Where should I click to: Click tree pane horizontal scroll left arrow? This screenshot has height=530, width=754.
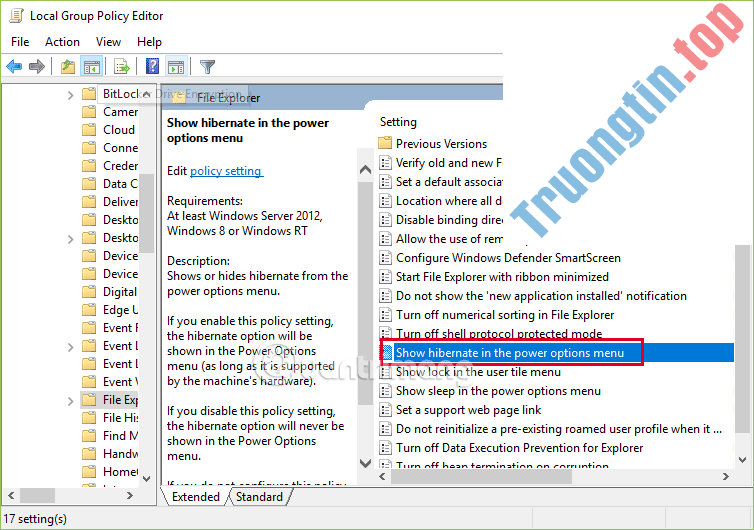(x=11, y=495)
